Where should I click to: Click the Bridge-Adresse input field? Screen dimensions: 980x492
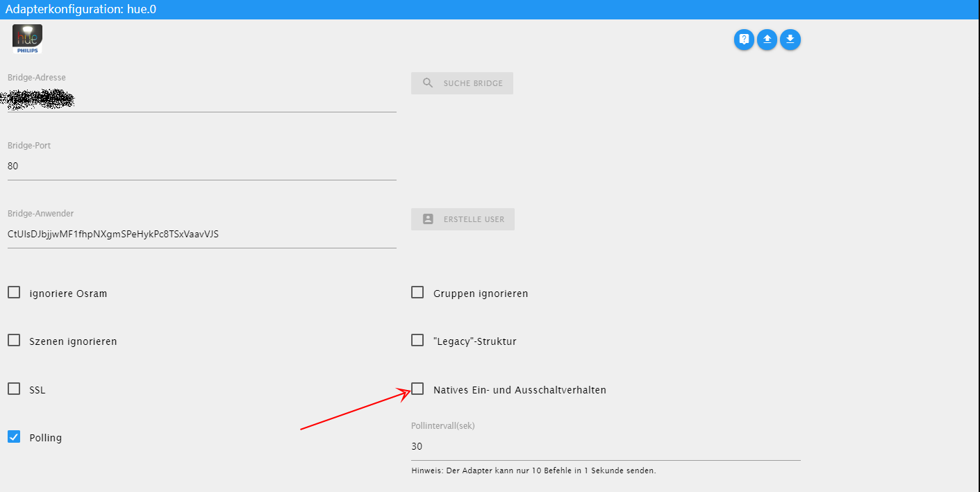pyautogui.click(x=202, y=100)
